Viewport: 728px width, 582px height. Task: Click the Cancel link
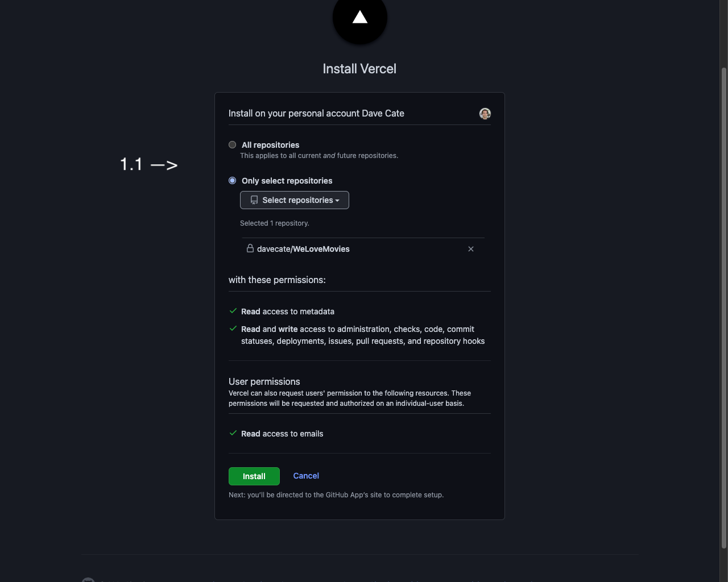[305, 476]
